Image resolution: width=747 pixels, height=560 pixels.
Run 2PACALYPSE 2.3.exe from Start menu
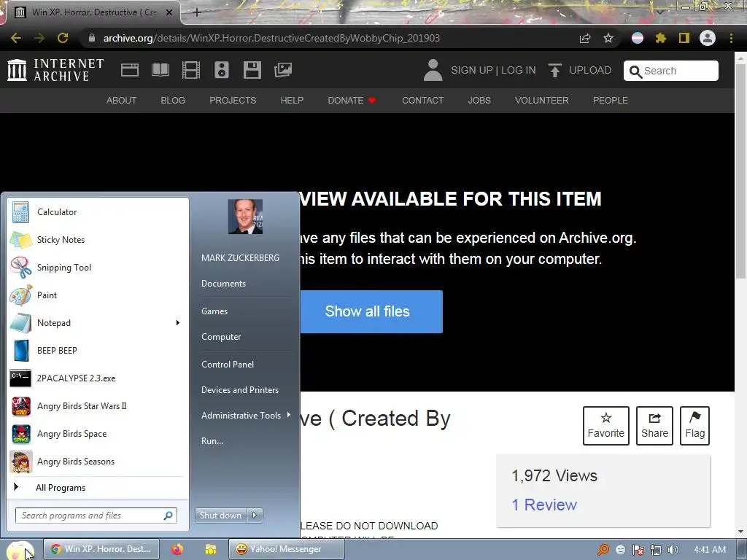coord(97,378)
